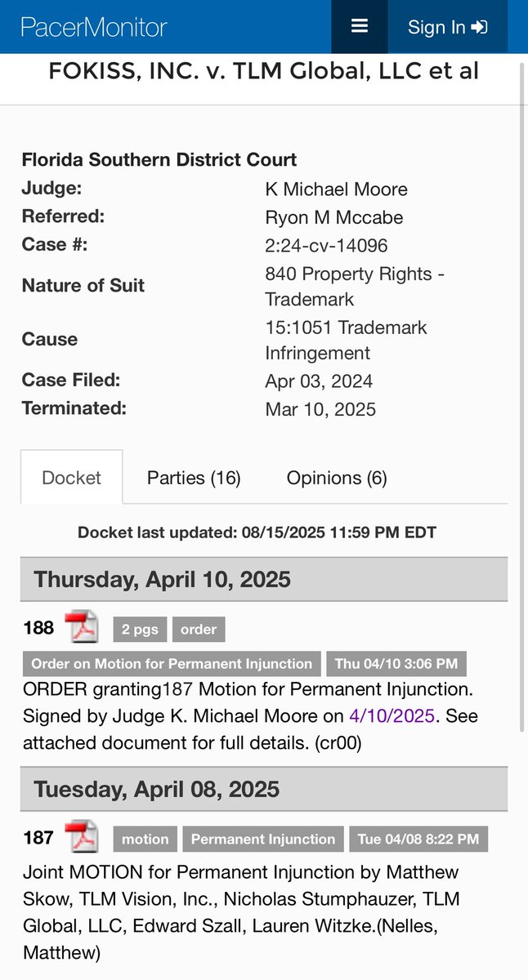The height and width of the screenshot is (980, 528).
Task: Click the 'motion' tag on entry 187
Action: [145, 839]
